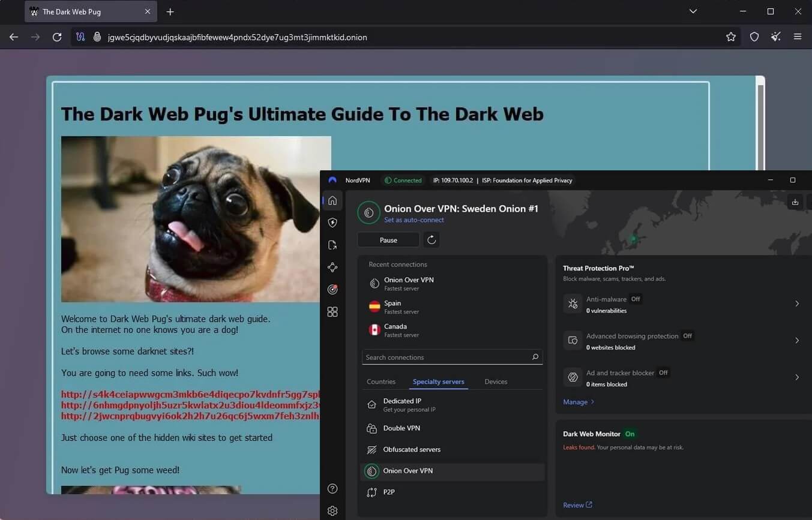Expand the Anti-malware details chevron
Screen dimensions: 812x520
(797, 304)
